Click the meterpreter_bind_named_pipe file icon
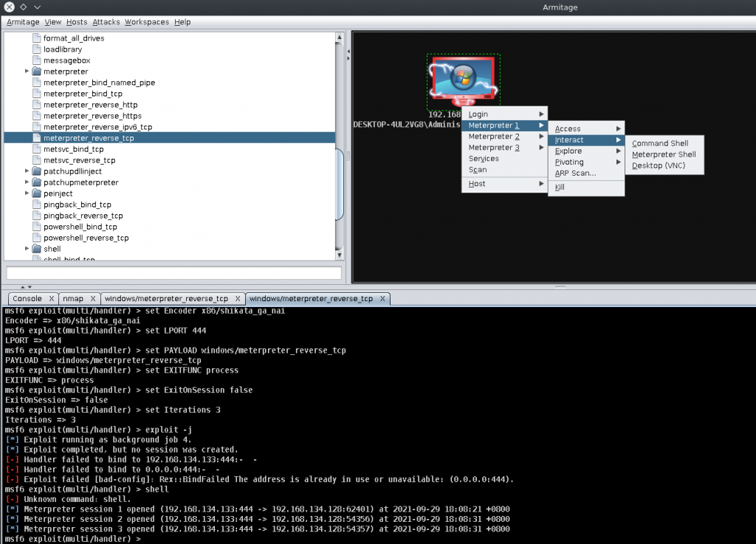Viewport: 756px width, 544px height. 37,83
